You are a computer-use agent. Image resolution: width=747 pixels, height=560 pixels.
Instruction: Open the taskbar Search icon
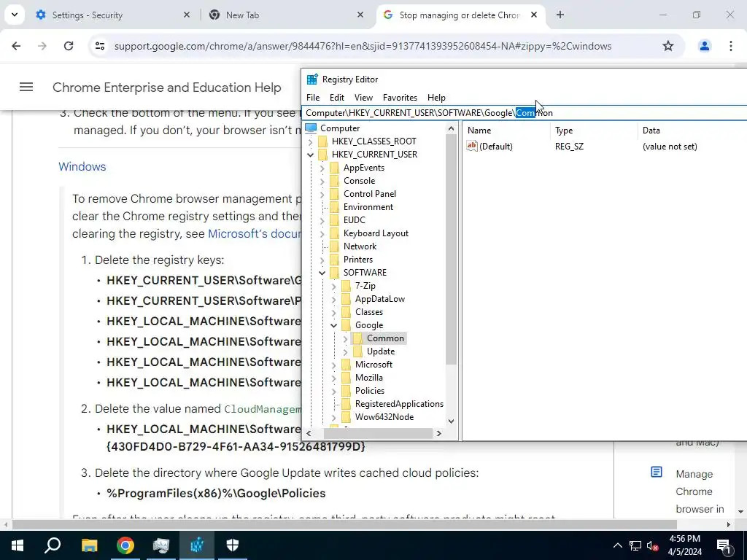[x=53, y=545]
